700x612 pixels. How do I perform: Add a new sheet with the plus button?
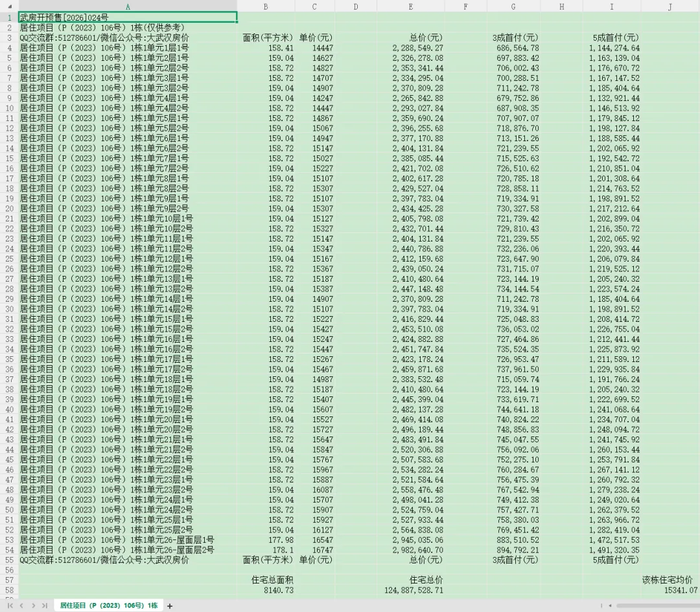pyautogui.click(x=170, y=606)
